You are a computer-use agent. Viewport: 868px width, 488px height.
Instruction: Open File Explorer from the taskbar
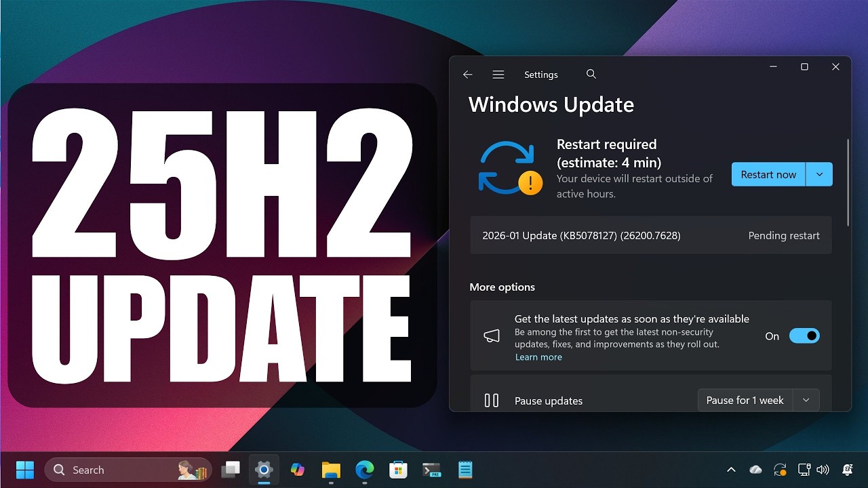(330, 470)
